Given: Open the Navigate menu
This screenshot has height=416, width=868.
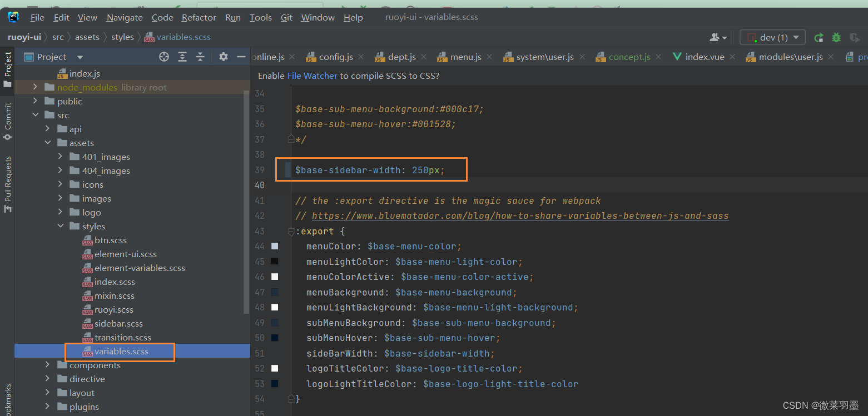Looking at the screenshot, I should 125,17.
